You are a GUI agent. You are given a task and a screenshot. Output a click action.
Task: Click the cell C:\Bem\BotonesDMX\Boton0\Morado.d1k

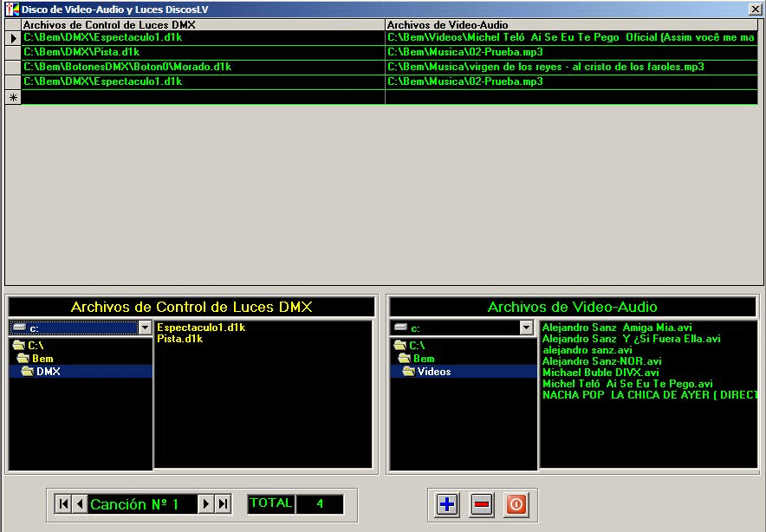pos(204,68)
